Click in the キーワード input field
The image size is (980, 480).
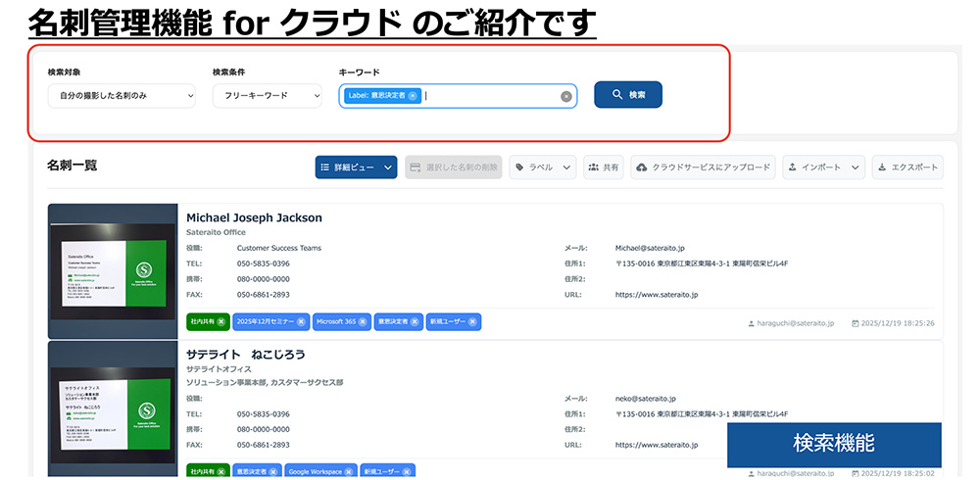[490, 96]
